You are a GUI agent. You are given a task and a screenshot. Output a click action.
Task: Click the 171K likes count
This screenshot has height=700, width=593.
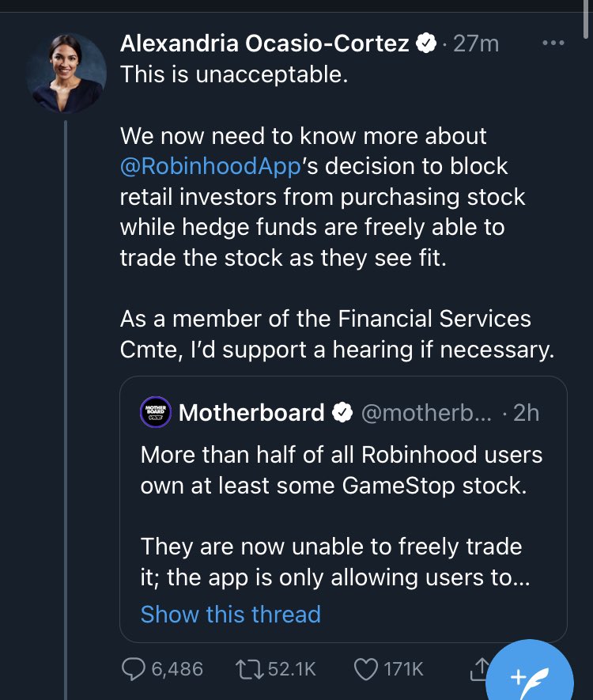tap(402, 668)
